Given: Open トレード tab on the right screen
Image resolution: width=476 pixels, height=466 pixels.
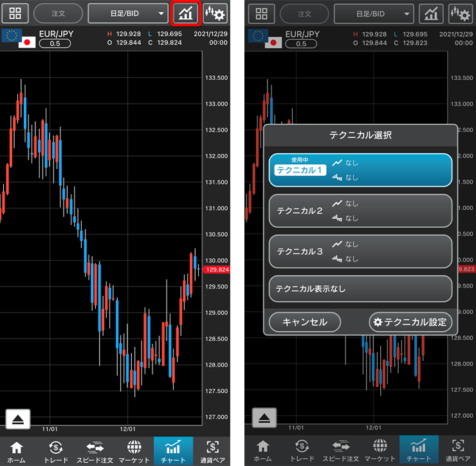Looking at the screenshot, I should click(302, 450).
